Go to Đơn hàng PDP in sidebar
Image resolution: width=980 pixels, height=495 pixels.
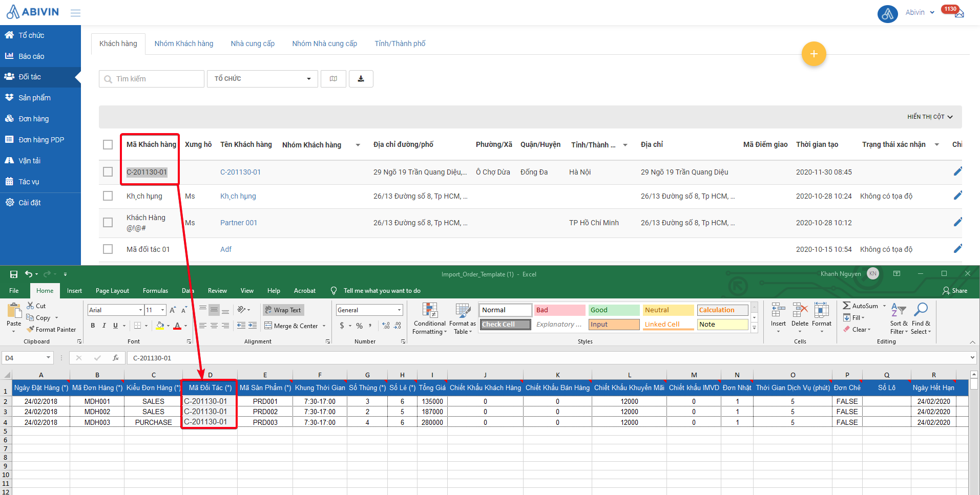pos(40,140)
